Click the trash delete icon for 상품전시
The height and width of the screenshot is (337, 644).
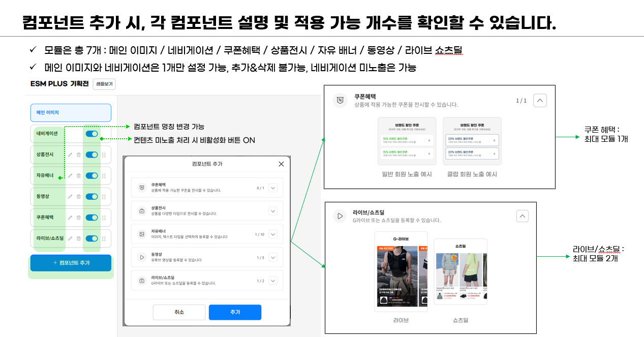point(79,155)
